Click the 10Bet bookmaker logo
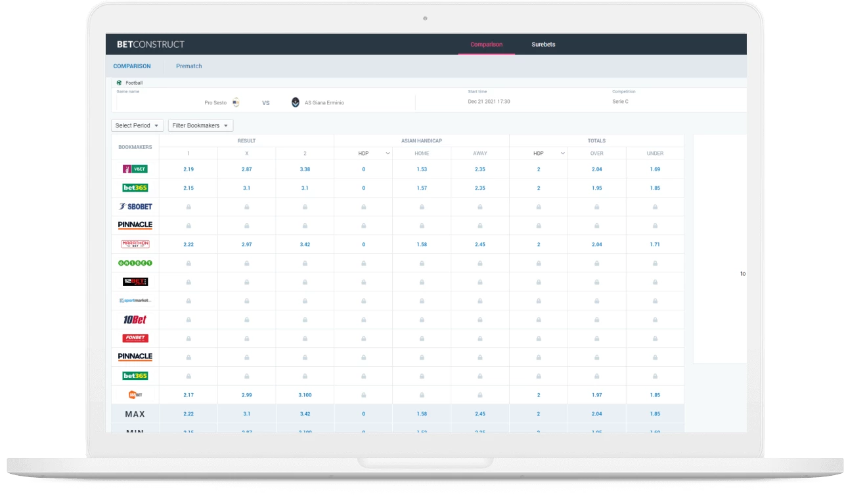844x504 pixels. [135, 318]
